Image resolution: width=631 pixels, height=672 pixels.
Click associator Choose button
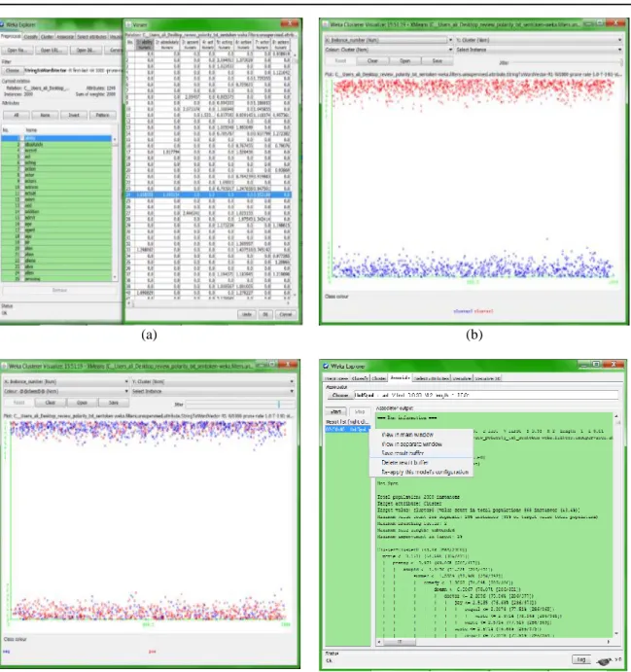point(340,395)
